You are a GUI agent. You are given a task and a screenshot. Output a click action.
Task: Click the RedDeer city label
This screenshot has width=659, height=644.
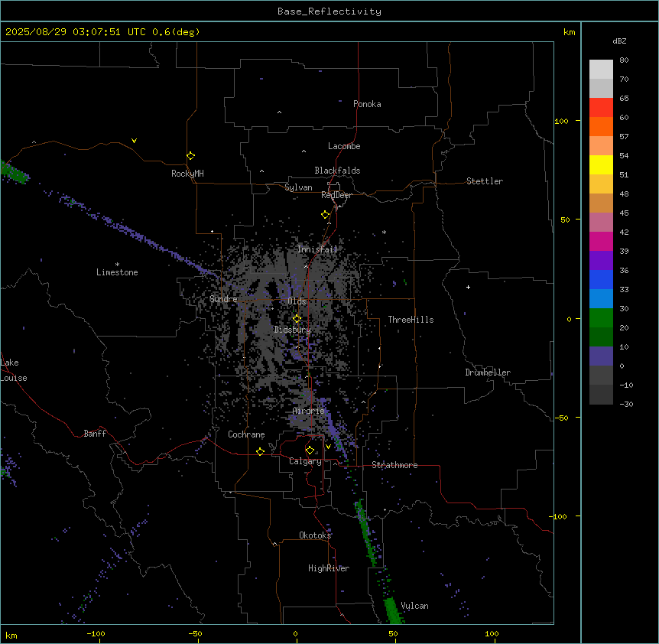336,195
